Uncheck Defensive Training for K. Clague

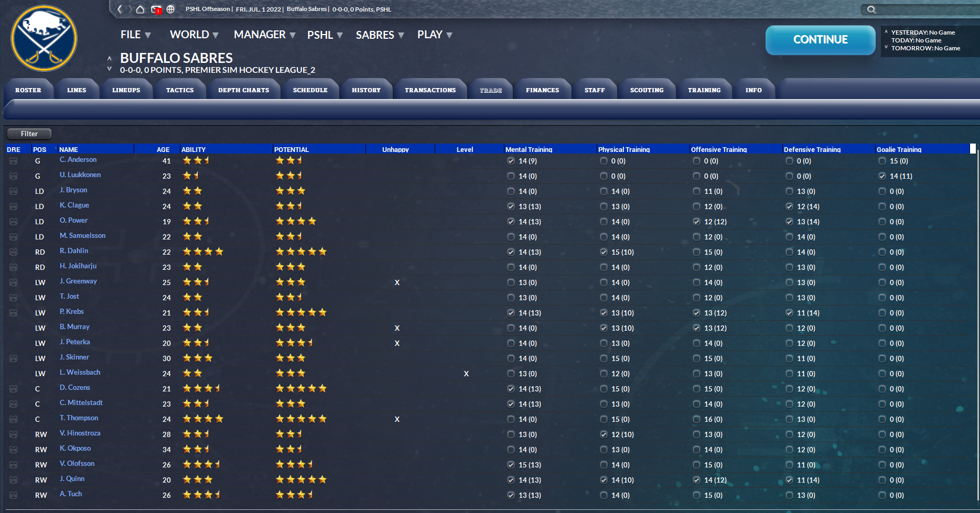[789, 206]
